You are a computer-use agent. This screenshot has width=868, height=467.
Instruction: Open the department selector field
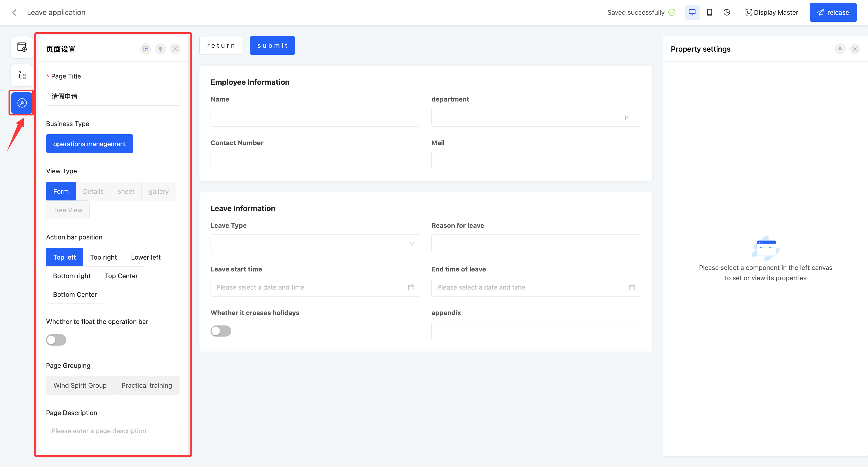click(536, 117)
